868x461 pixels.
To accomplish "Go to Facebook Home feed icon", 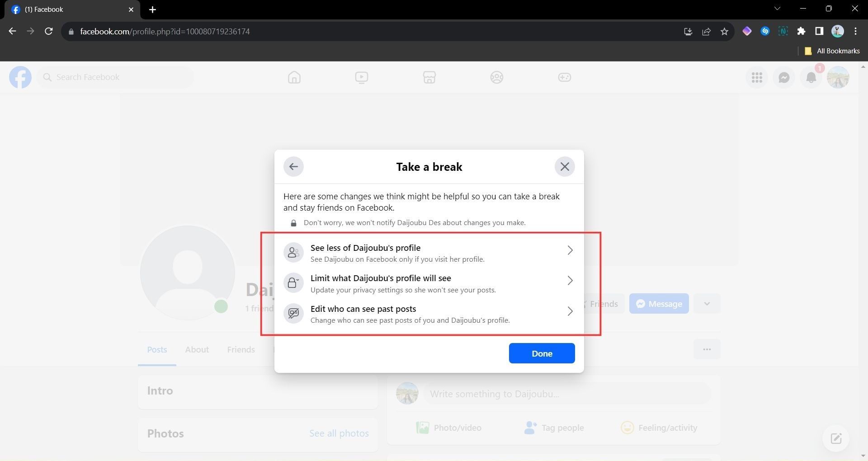I will (x=294, y=77).
